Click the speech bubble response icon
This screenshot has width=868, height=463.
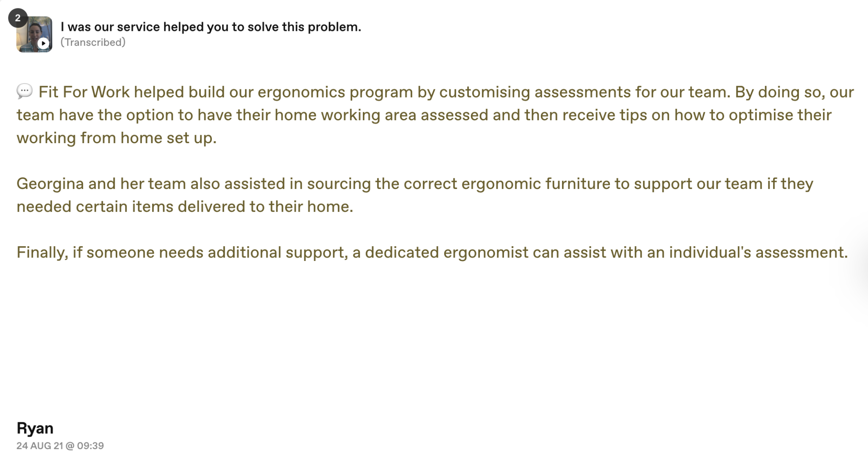[25, 91]
